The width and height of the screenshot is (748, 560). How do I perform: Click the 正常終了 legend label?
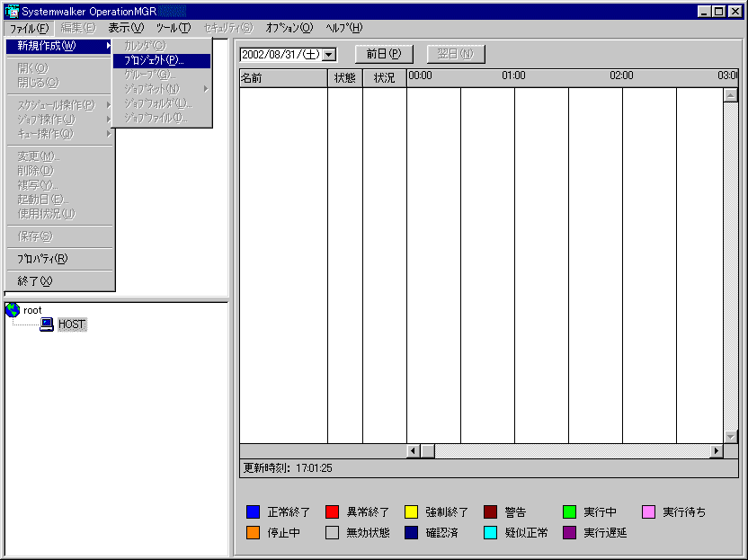click(x=289, y=512)
